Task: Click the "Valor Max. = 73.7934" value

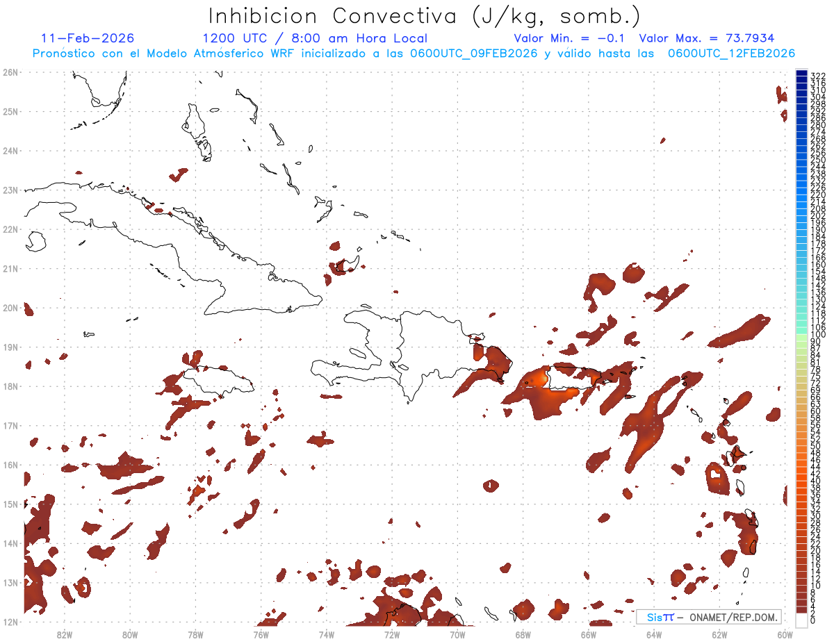Action: tap(707, 38)
